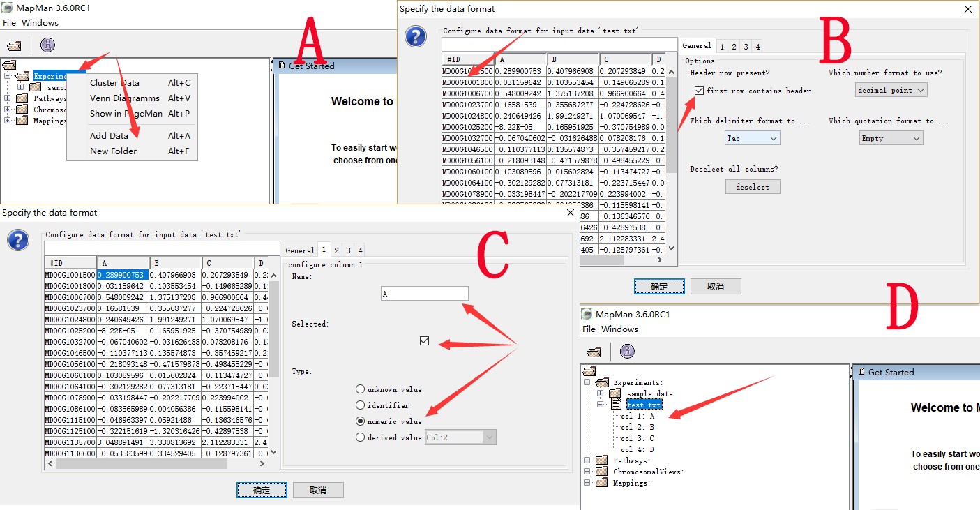Choose 'Add Data' from the context menu
This screenshot has width=980, height=510.
coord(133,135)
